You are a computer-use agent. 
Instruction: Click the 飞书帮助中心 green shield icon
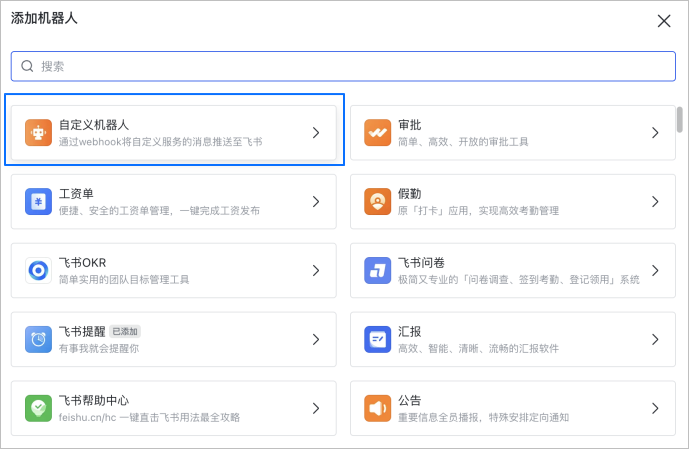(38, 409)
